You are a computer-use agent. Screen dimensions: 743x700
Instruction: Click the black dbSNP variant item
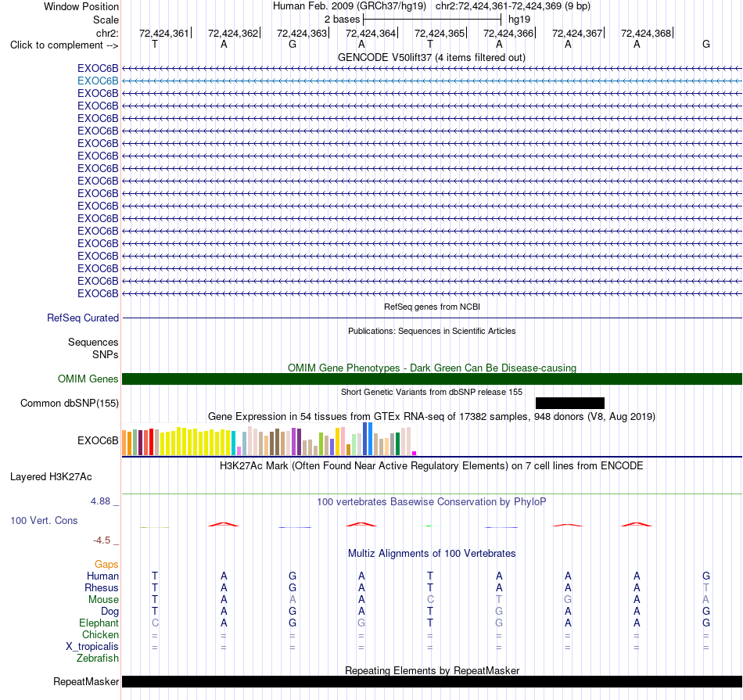[x=569, y=403]
